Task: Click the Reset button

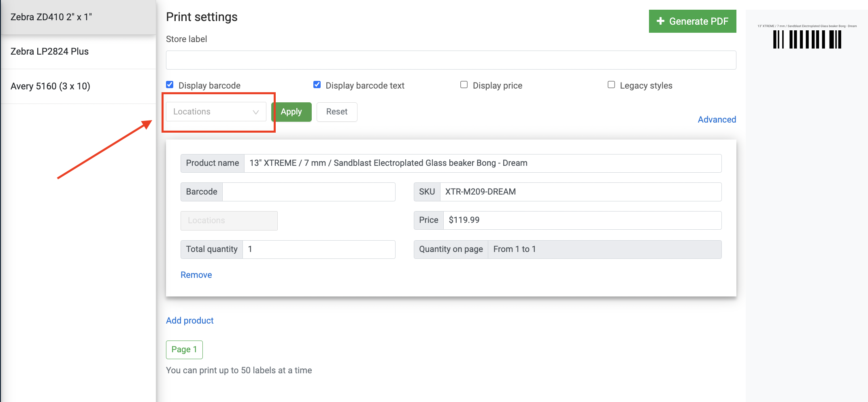Action: (x=336, y=112)
